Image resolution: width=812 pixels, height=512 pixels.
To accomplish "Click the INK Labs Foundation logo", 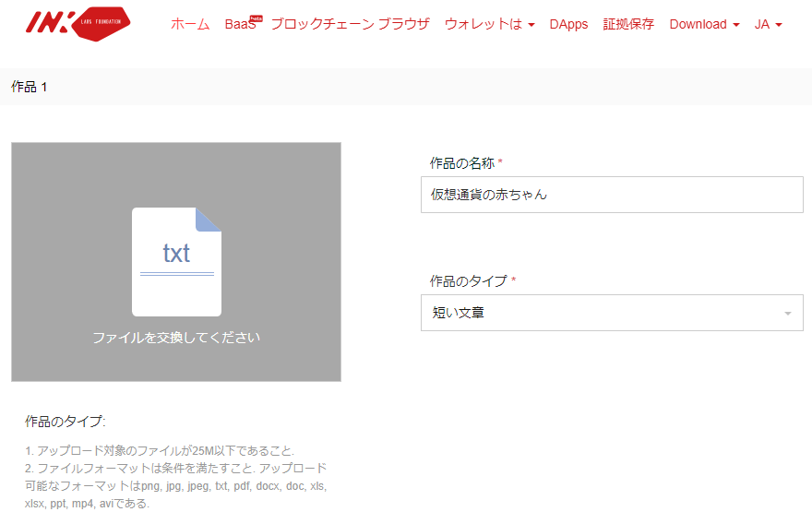I will click(78, 23).
